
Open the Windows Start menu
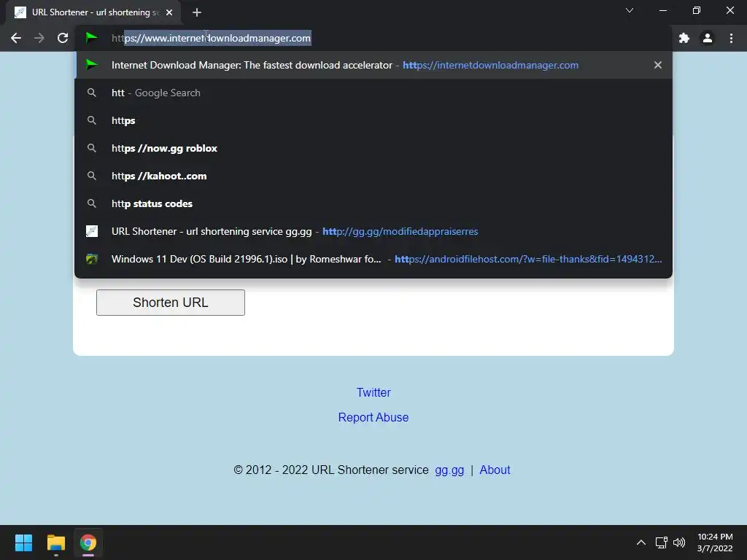pyautogui.click(x=23, y=542)
